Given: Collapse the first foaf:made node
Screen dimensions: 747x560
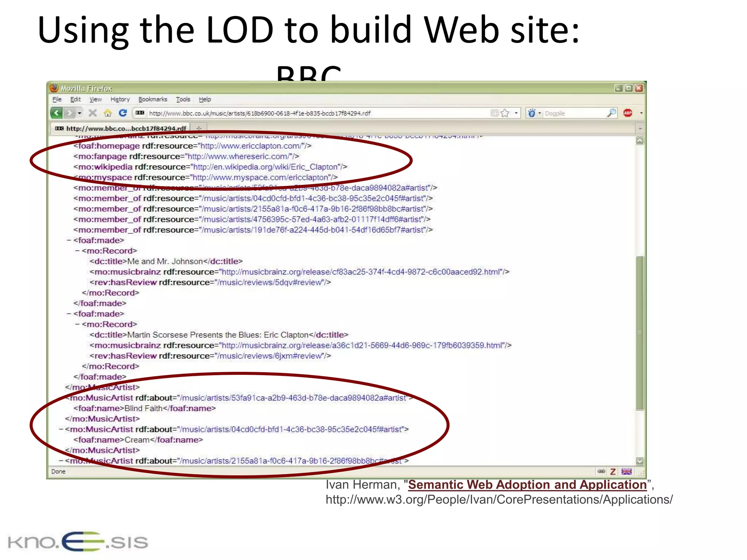Looking at the screenshot, I should (x=69, y=240).
